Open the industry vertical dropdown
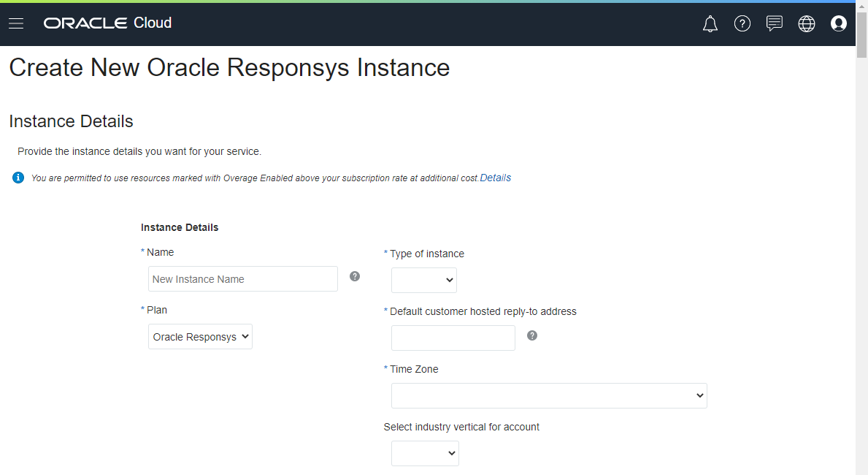The height and width of the screenshot is (475, 868). tap(425, 453)
